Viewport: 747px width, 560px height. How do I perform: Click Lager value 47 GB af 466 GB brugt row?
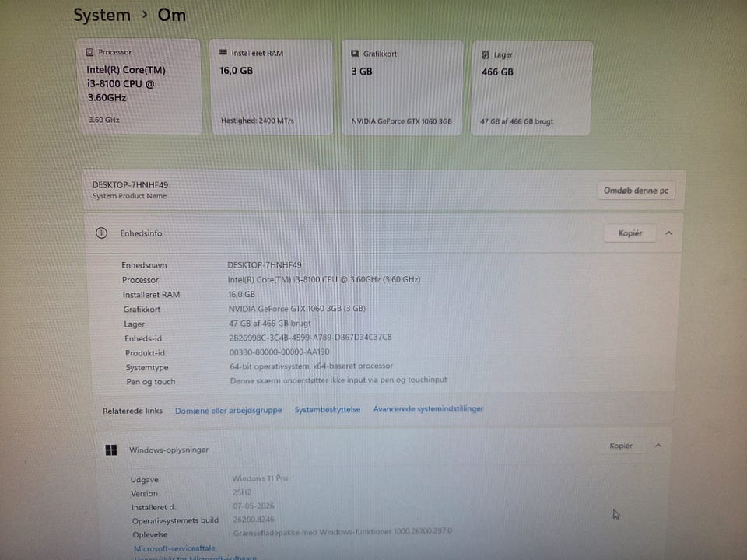tap(270, 323)
